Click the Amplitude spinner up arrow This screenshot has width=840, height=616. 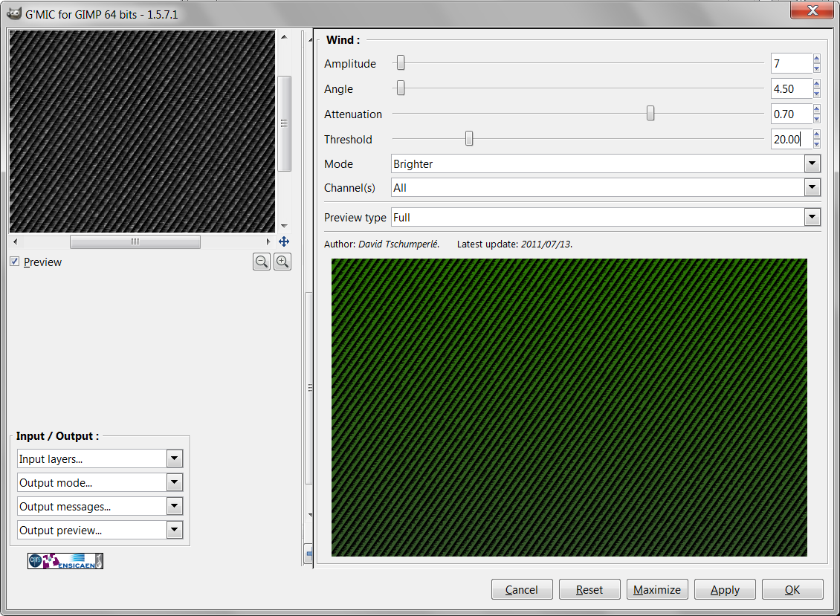coord(817,59)
